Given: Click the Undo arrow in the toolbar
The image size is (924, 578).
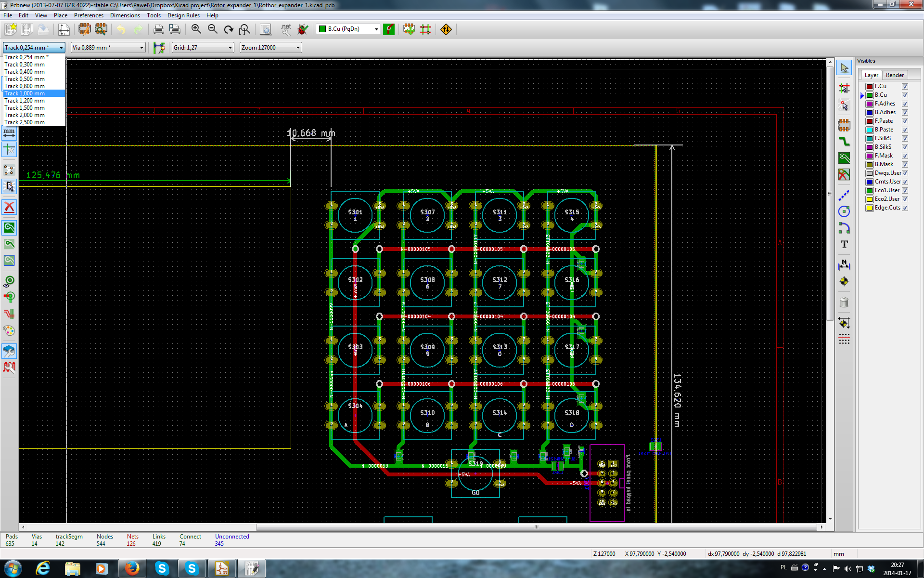Looking at the screenshot, I should (x=121, y=29).
